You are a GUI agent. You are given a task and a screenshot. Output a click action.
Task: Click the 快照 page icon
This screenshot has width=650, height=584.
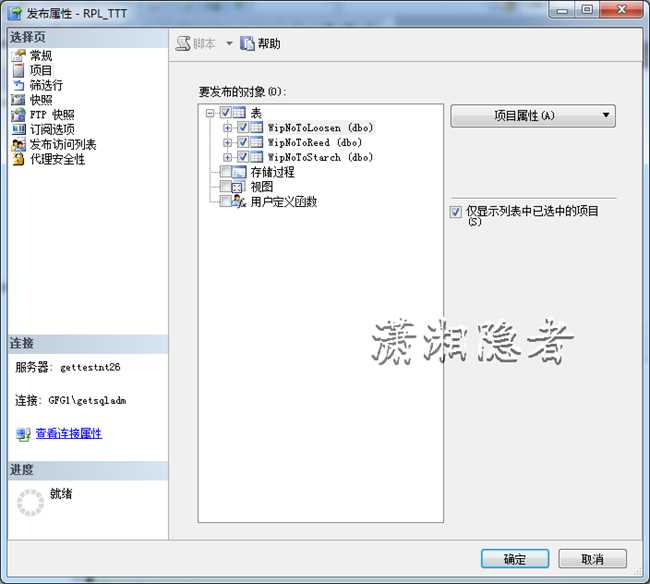[18, 100]
